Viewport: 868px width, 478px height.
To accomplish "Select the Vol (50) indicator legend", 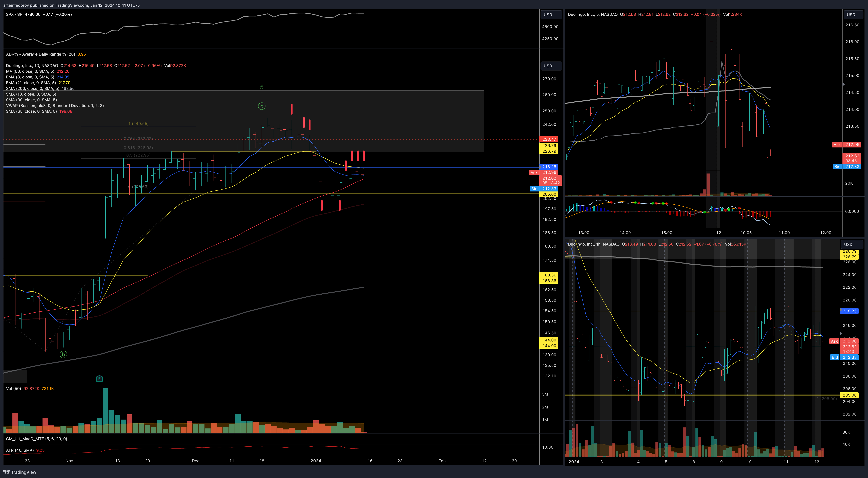I will pyautogui.click(x=13, y=389).
